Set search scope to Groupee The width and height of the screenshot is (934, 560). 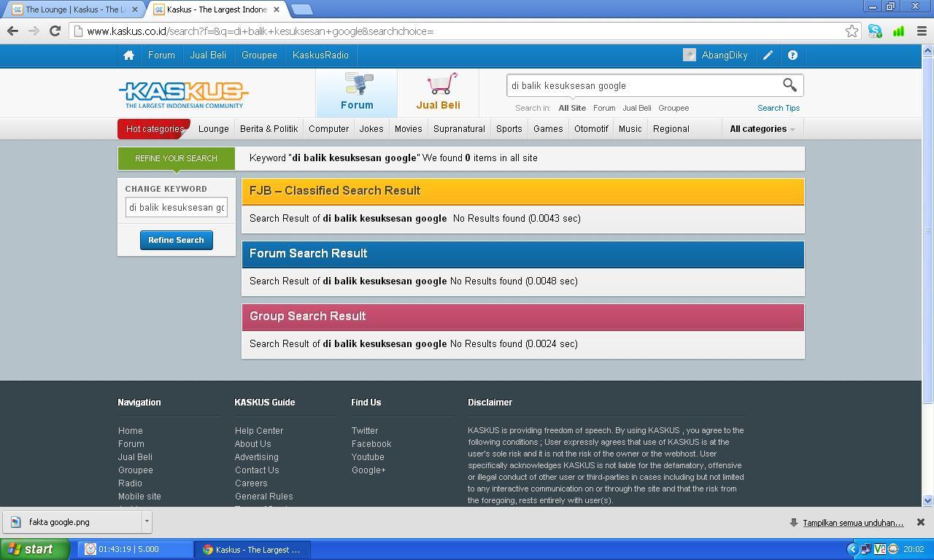(674, 108)
